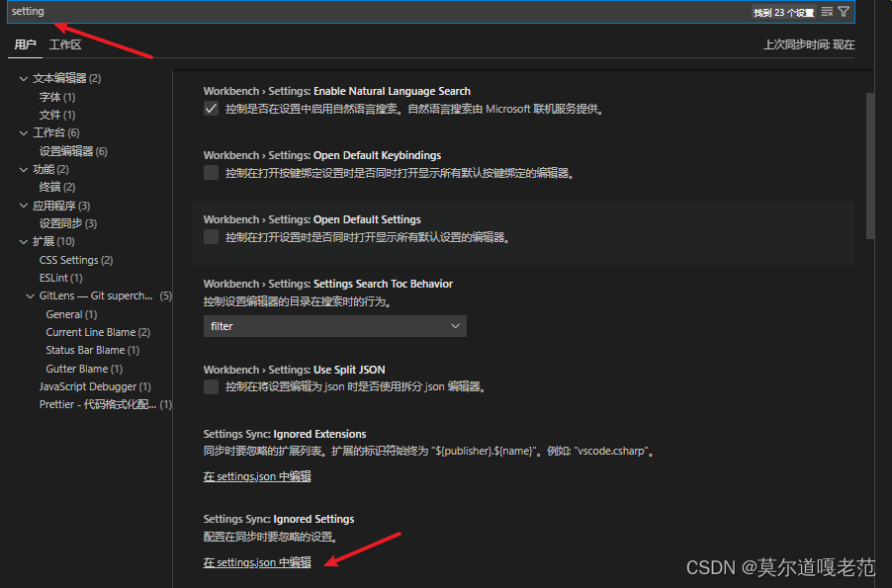Select 设置编辑器 (6) in settings tree
Image resolution: width=892 pixels, height=588 pixels.
pyautogui.click(x=73, y=151)
